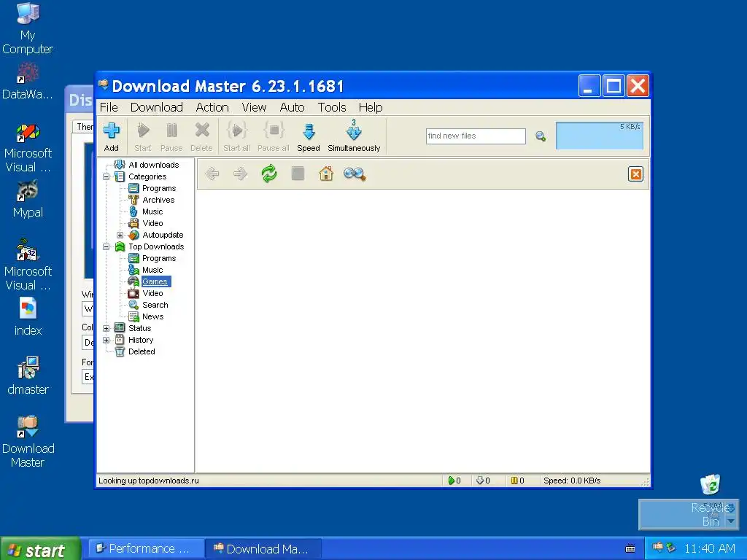The height and width of the screenshot is (560, 747).
Task: Click the Download Master tray icon
Action: (x=657, y=548)
